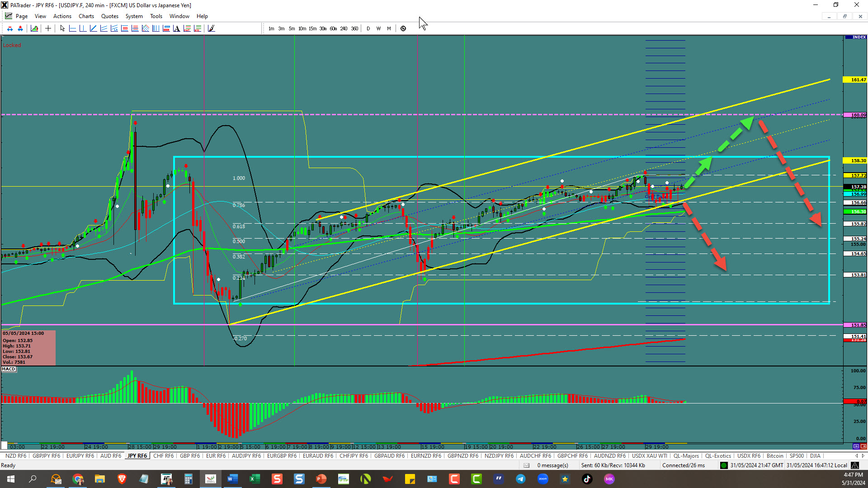Expand the Tools menu

pyautogui.click(x=156, y=16)
